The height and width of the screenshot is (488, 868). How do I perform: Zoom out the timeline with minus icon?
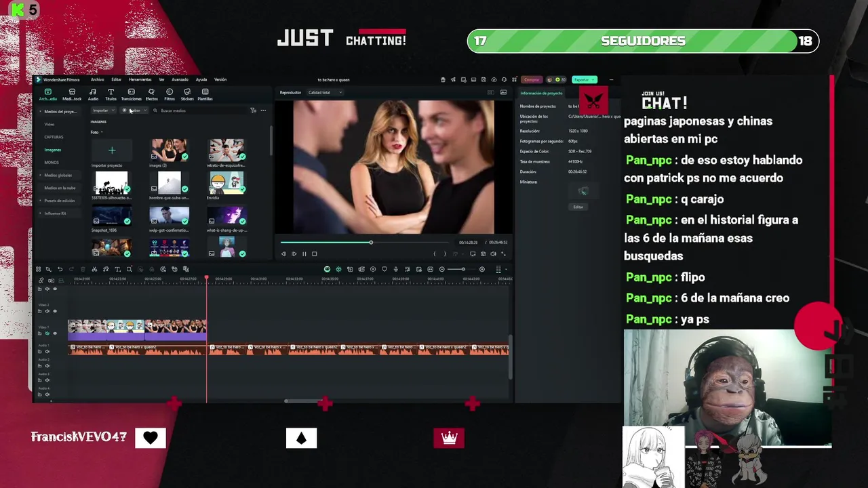click(442, 269)
